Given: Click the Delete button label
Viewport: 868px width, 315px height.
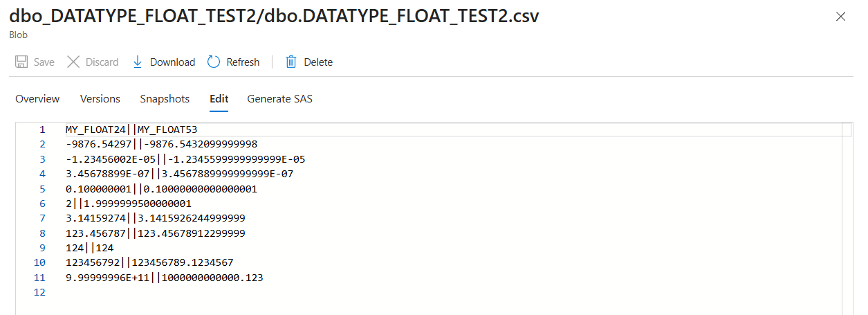Looking at the screenshot, I should 318,62.
